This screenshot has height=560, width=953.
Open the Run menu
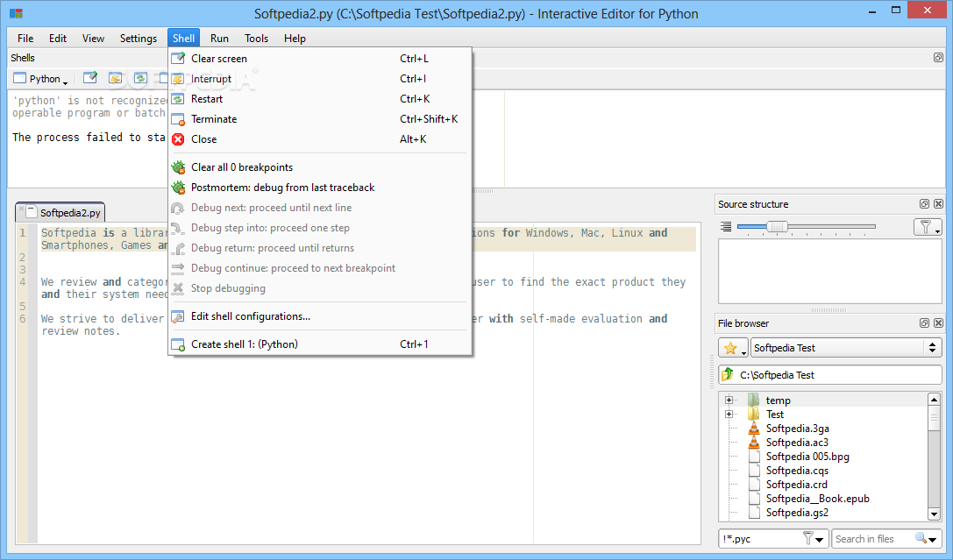click(219, 39)
